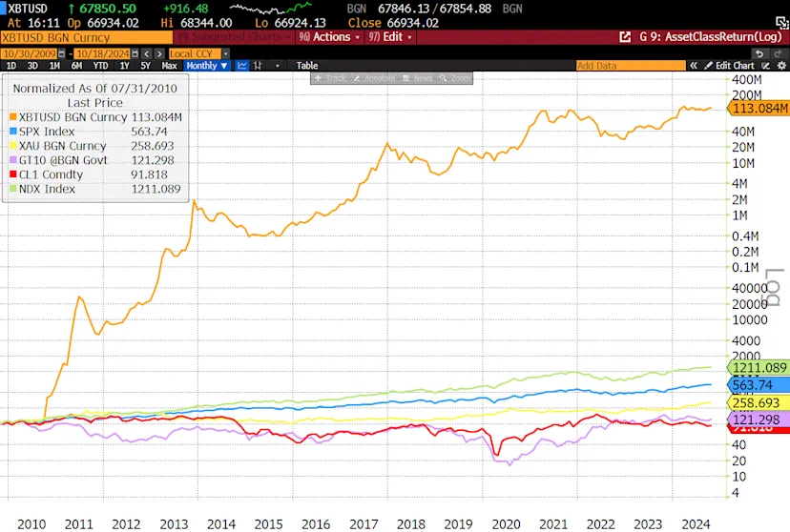This screenshot has height=532, width=790.
Task: Switch to the Table view
Action: click(x=307, y=66)
